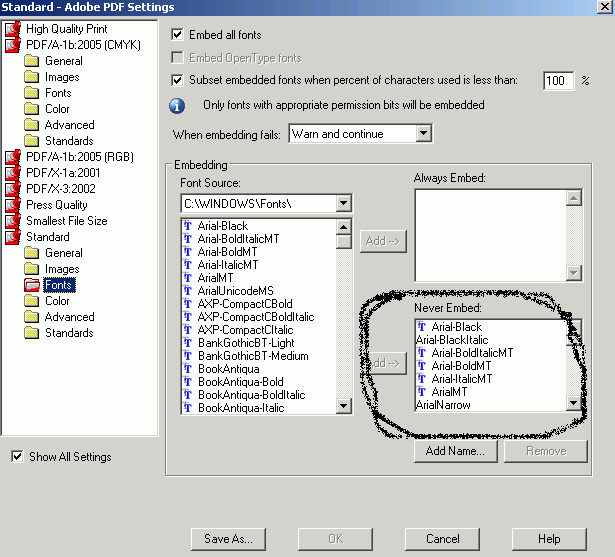
Task: Click the Add button next to Always Embed
Action: pos(383,241)
